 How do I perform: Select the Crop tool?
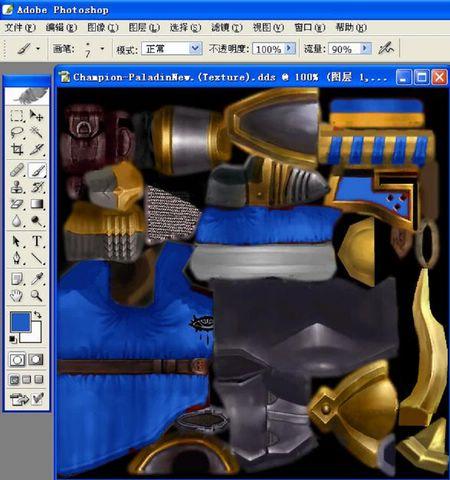[x=17, y=149]
